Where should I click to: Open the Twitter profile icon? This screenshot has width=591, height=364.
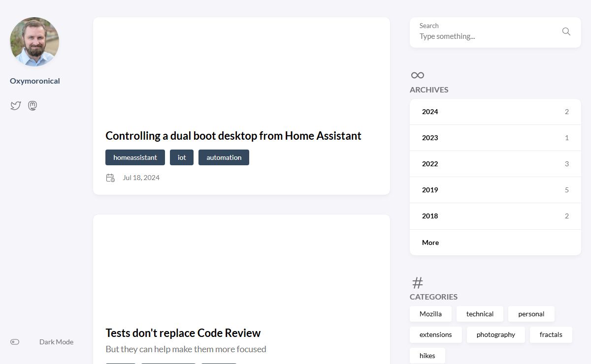click(16, 106)
